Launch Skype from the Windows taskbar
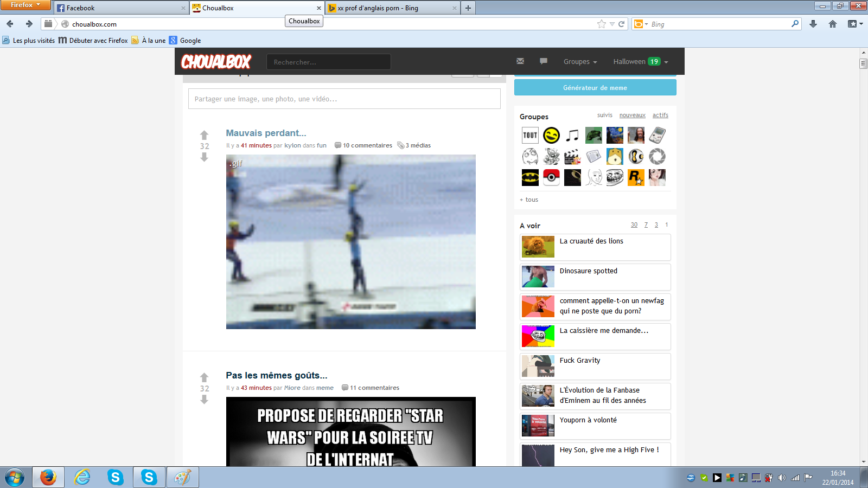Image resolution: width=868 pixels, height=488 pixels. (116, 477)
